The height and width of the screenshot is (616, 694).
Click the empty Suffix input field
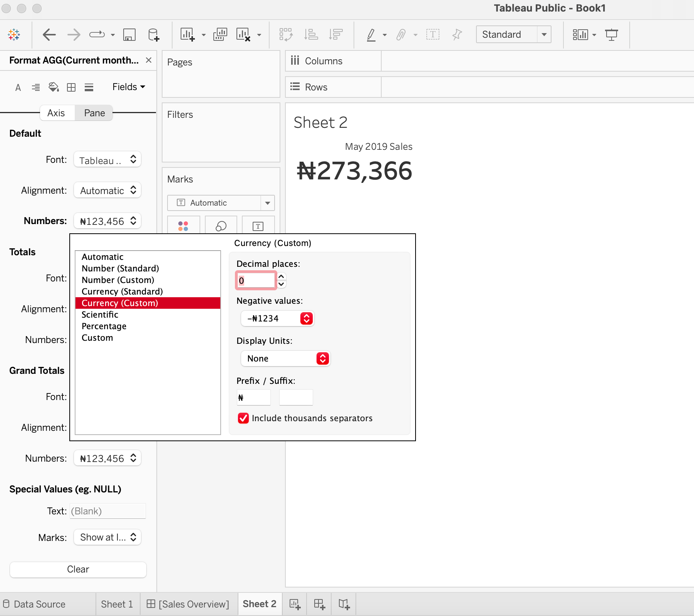click(x=296, y=397)
